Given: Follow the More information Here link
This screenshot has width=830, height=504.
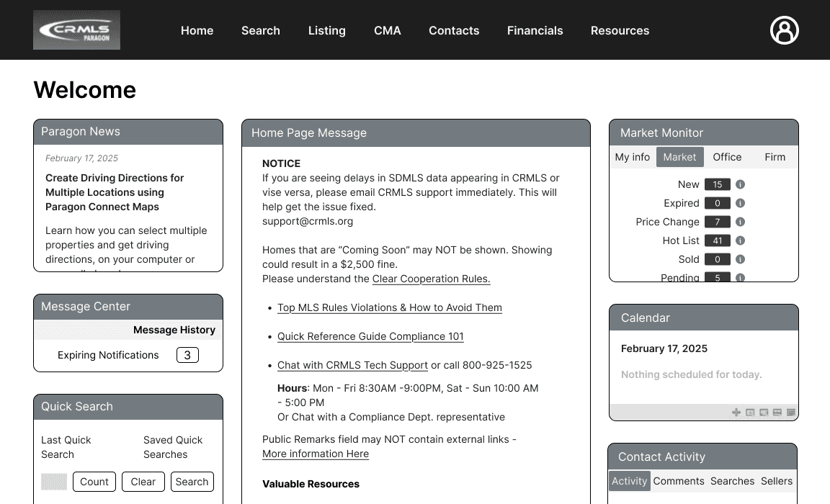Looking at the screenshot, I should click(316, 454).
